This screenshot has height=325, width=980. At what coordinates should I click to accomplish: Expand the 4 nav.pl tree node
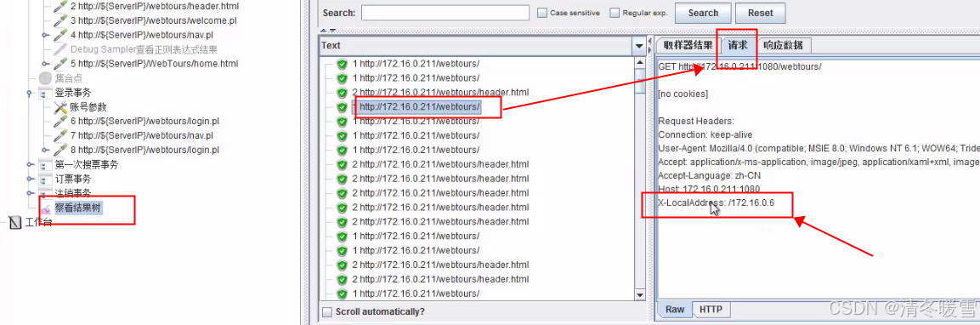coord(45,35)
